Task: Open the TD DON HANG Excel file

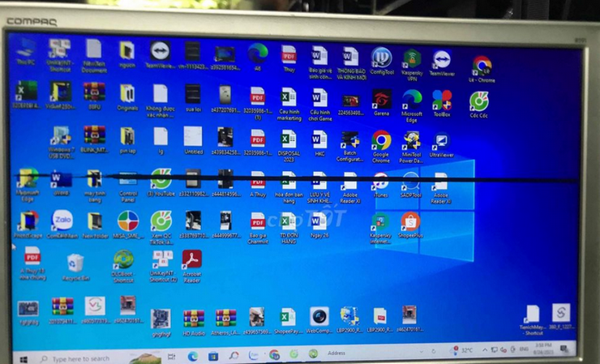Action: (x=289, y=229)
